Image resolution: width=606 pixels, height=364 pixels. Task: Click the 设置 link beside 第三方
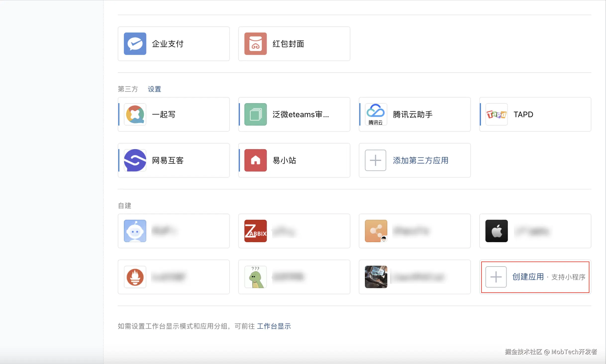[154, 89]
